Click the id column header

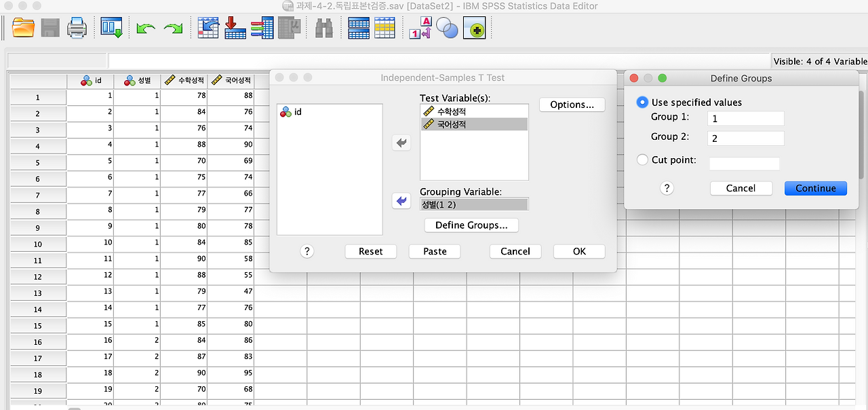(x=90, y=81)
